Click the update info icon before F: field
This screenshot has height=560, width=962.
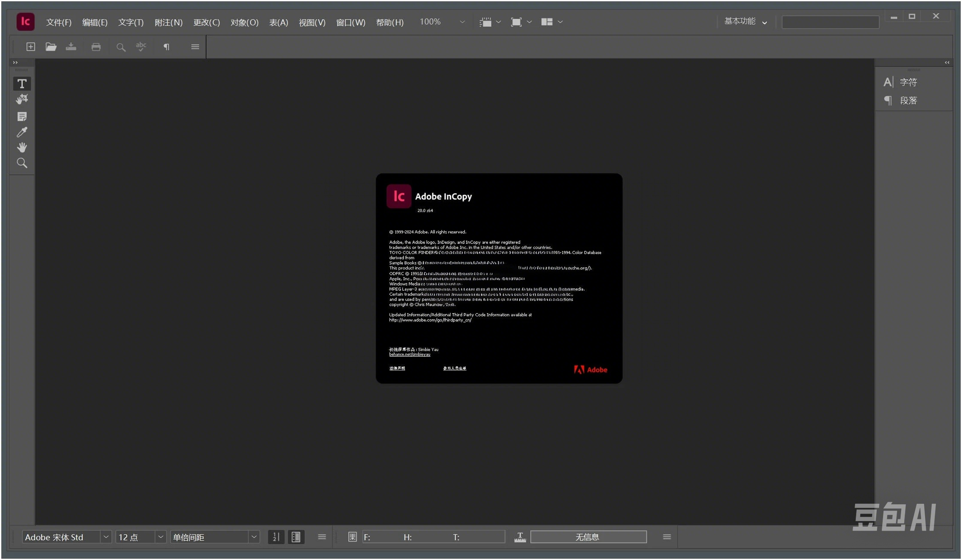click(352, 537)
